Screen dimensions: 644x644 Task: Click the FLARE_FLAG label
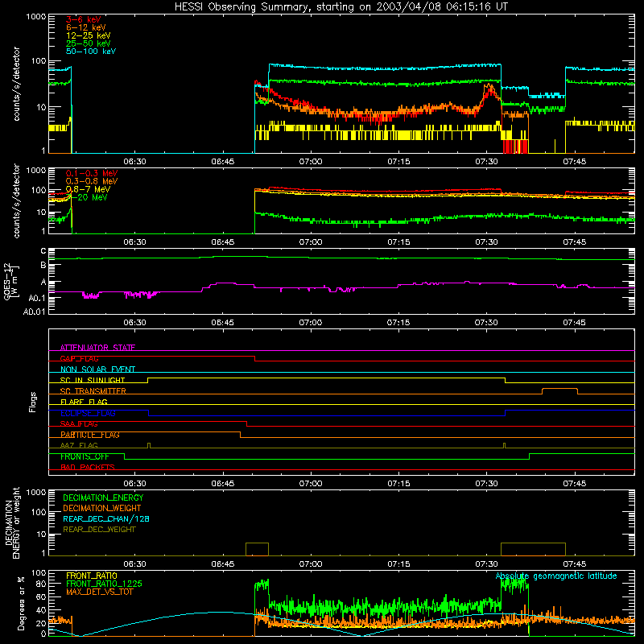point(84,402)
